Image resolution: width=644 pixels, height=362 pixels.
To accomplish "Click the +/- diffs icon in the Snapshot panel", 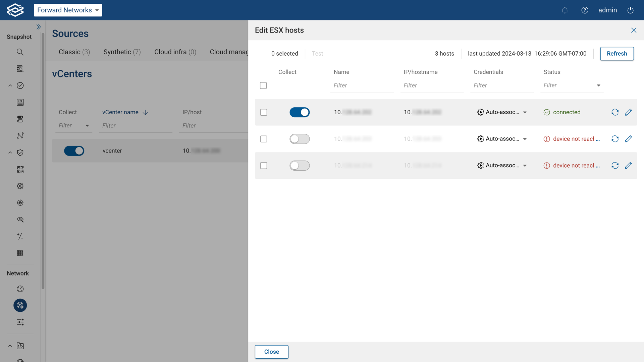I will coord(20,236).
